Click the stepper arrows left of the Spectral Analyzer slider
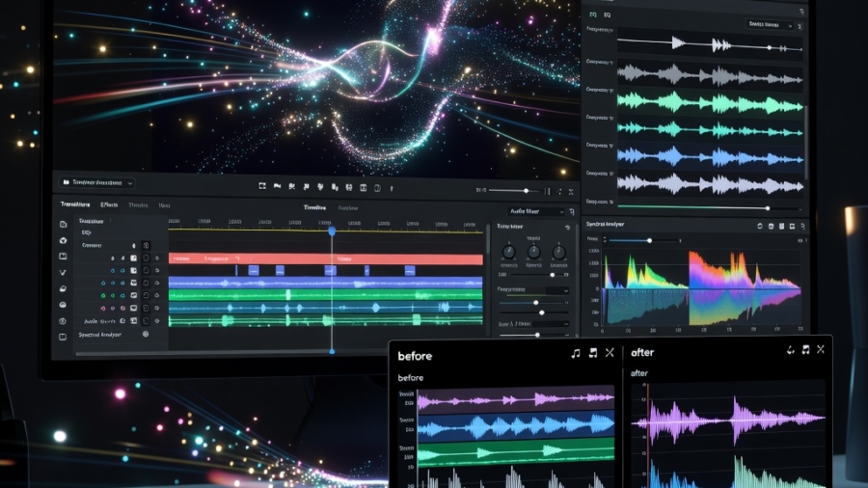Viewport: 868px width, 488px height. 605,239
